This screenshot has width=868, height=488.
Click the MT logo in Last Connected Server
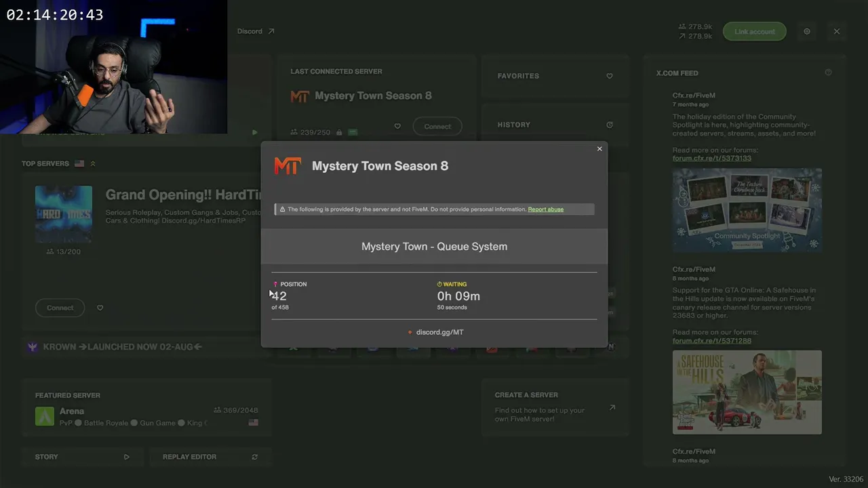click(300, 96)
